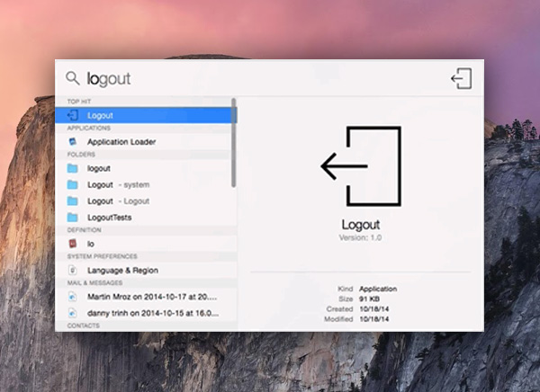Open the danny trinh mail message

click(146, 313)
